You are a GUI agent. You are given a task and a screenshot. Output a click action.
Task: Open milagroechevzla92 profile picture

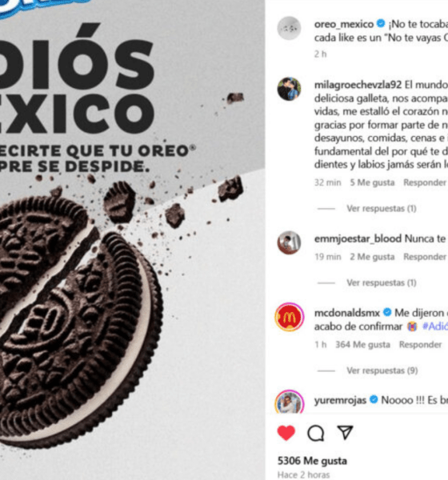289,89
